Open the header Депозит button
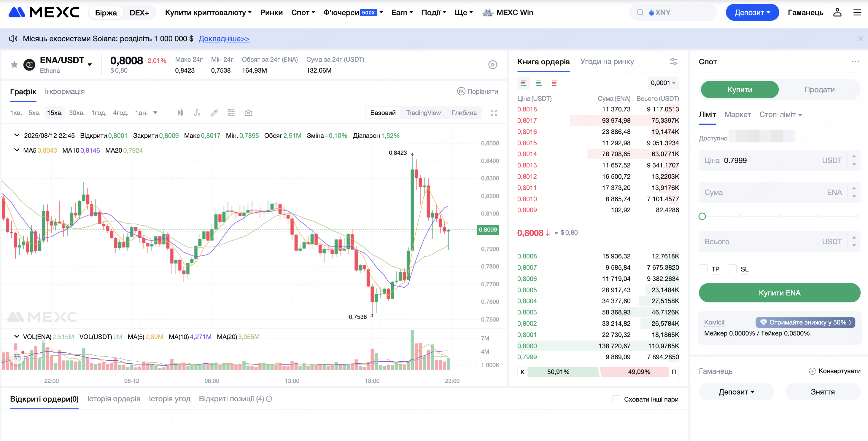Screen dimensions: 868x441 [752, 12]
